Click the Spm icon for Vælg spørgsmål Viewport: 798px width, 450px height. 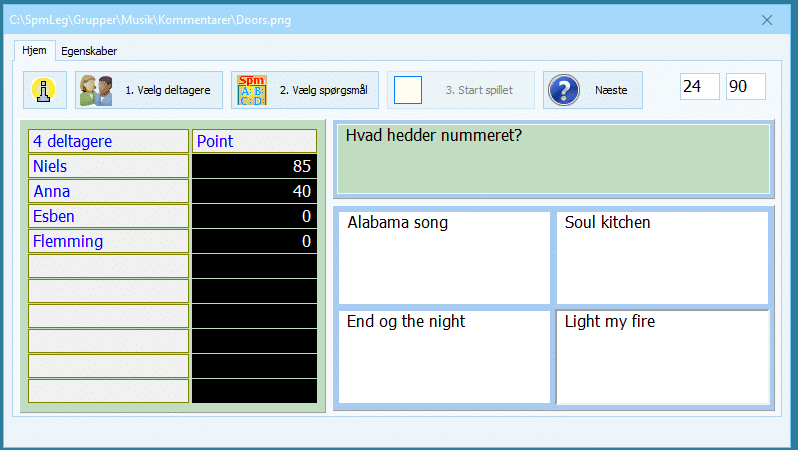(252, 90)
